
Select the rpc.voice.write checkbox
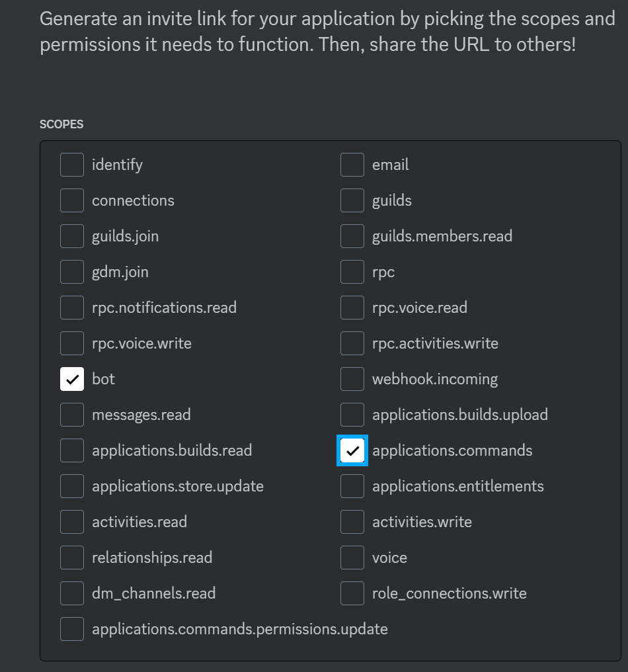71,343
